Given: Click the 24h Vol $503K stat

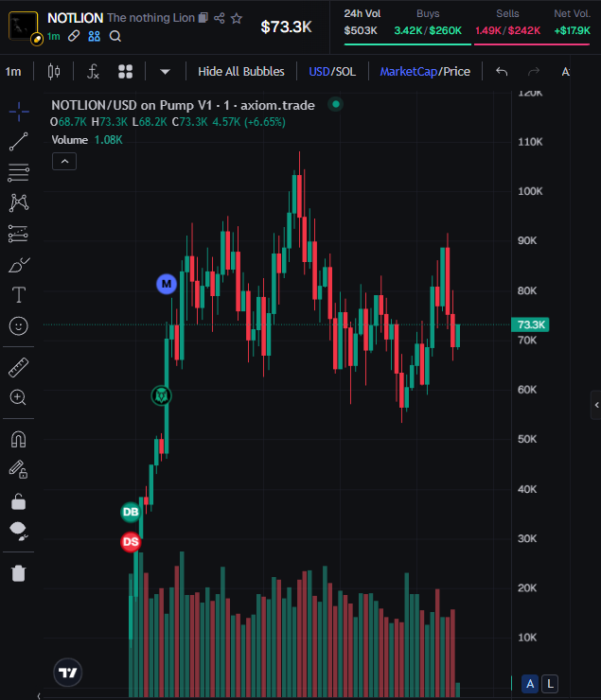Looking at the screenshot, I should tap(362, 23).
